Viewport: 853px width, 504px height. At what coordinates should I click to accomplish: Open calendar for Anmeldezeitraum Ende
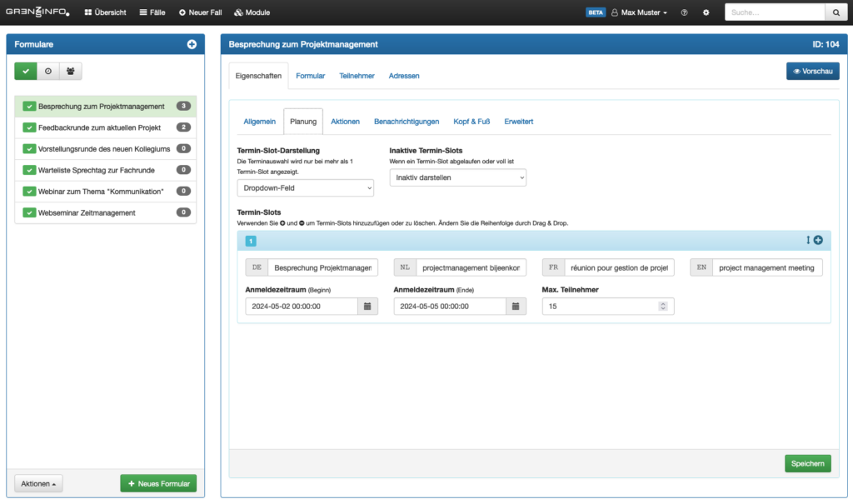(516, 307)
